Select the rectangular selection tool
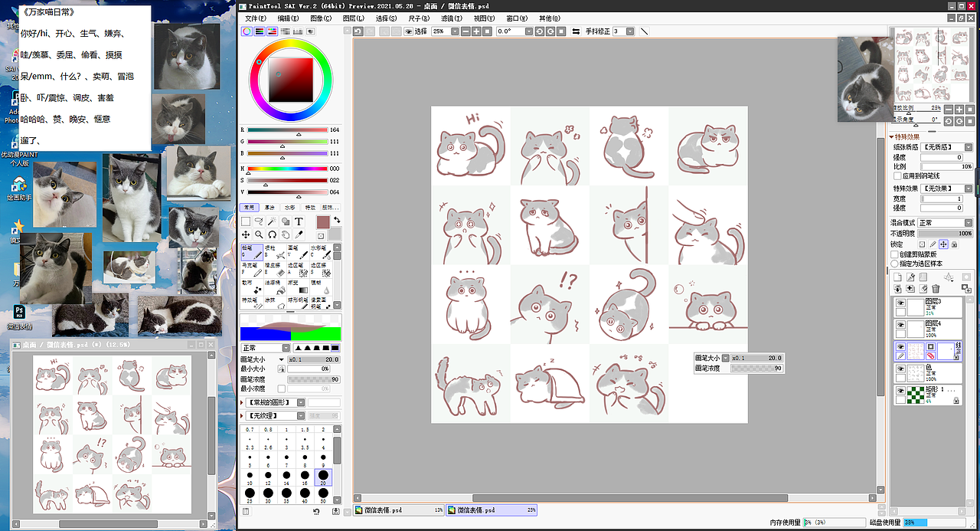 [x=246, y=221]
